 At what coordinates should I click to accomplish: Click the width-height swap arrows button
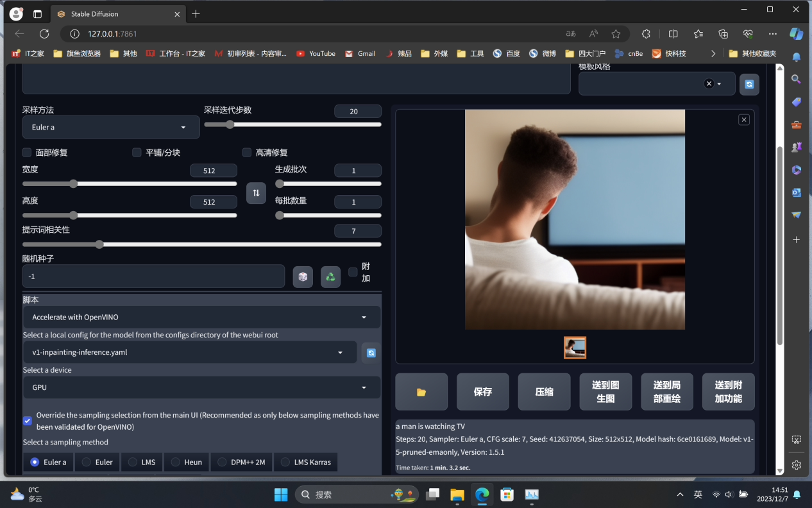(256, 193)
